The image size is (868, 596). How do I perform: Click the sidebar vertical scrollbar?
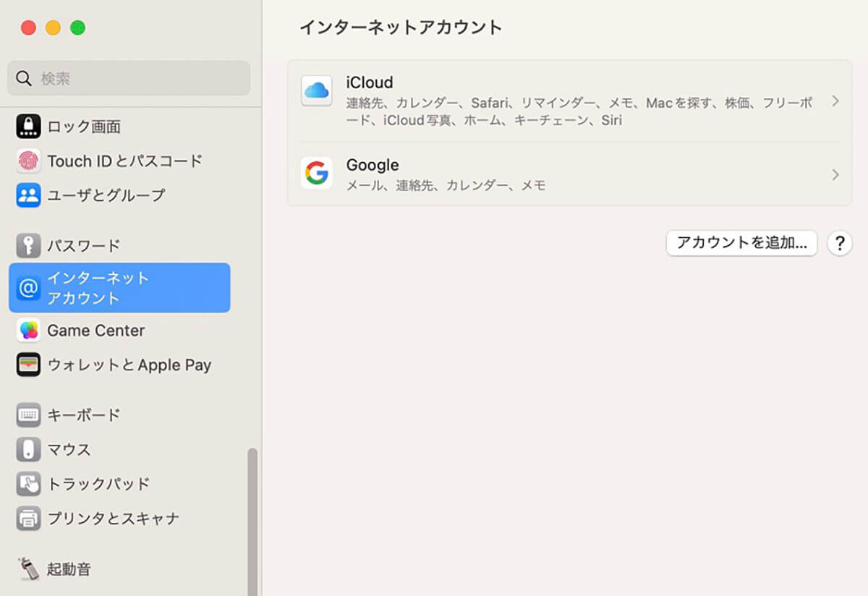click(x=252, y=521)
